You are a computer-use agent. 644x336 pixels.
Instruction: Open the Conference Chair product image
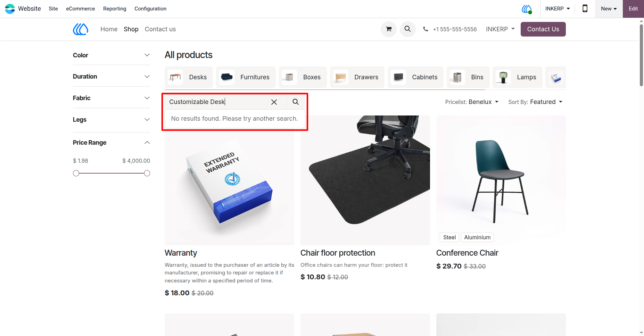coord(501,180)
